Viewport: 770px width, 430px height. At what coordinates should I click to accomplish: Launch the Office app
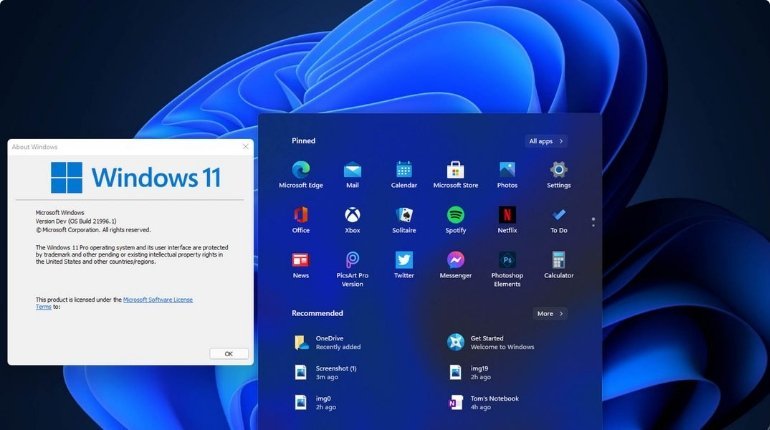[301, 219]
